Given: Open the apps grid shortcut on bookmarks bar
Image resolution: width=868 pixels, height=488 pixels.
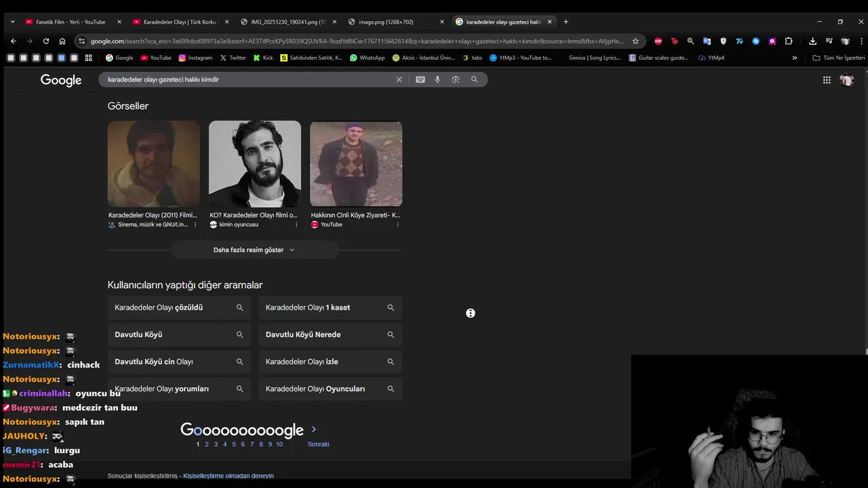Looking at the screenshot, I should [88, 58].
